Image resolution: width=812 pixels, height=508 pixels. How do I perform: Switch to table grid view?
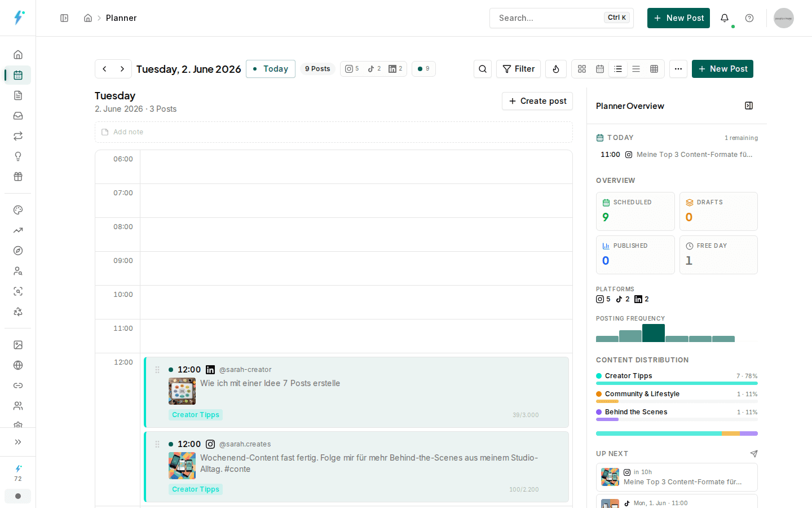pos(654,69)
